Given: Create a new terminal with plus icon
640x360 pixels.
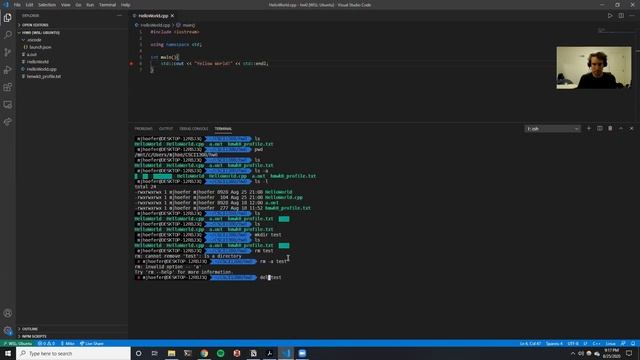Looking at the screenshot, I should 589,129.
